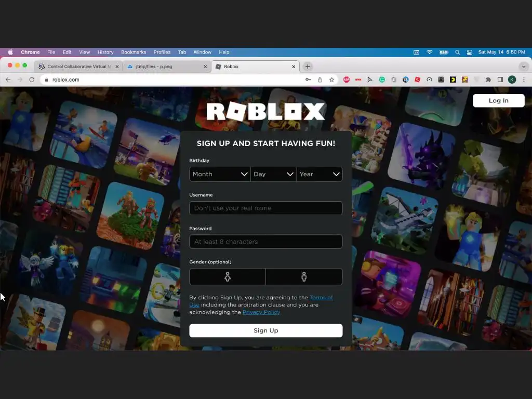Open Spotlight search magnifier
This screenshot has width=532, height=399.
coord(457,52)
